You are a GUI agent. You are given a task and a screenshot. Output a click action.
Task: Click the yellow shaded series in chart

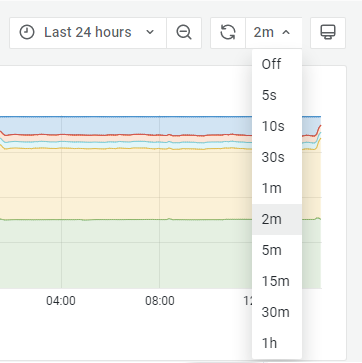pos(127,183)
